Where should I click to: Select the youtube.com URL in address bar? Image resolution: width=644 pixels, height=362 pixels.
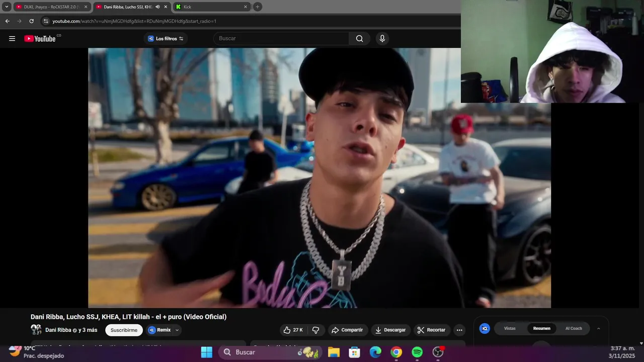[x=134, y=21]
